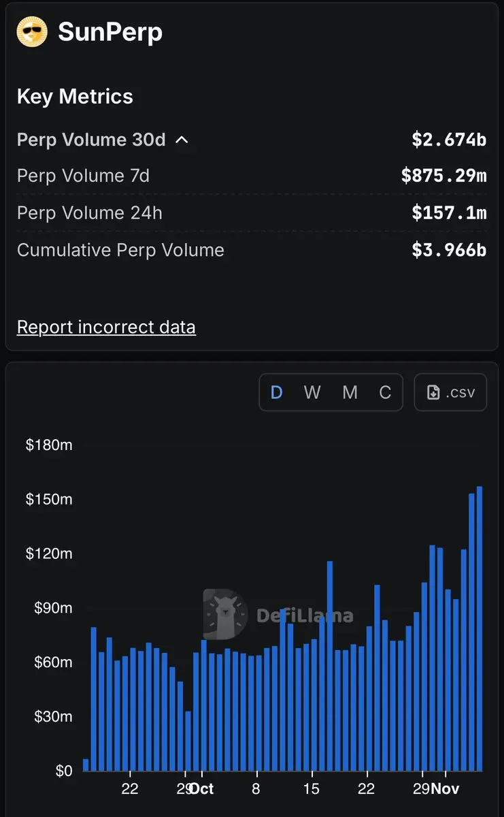Open Report incorrect data link

(106, 327)
